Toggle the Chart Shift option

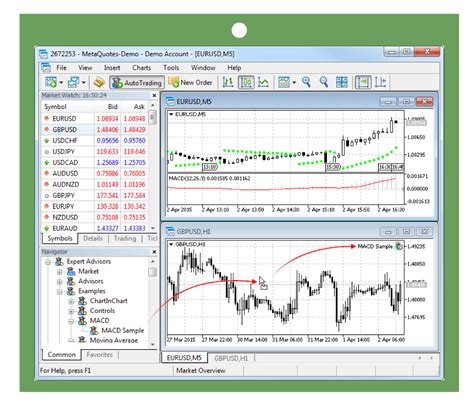380,82
